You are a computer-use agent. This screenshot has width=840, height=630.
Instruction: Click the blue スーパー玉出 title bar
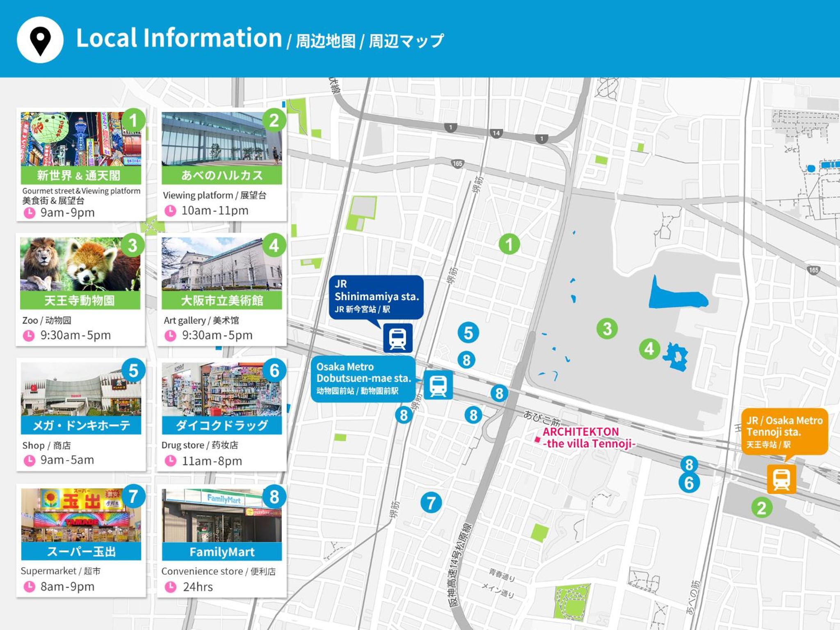click(x=81, y=551)
